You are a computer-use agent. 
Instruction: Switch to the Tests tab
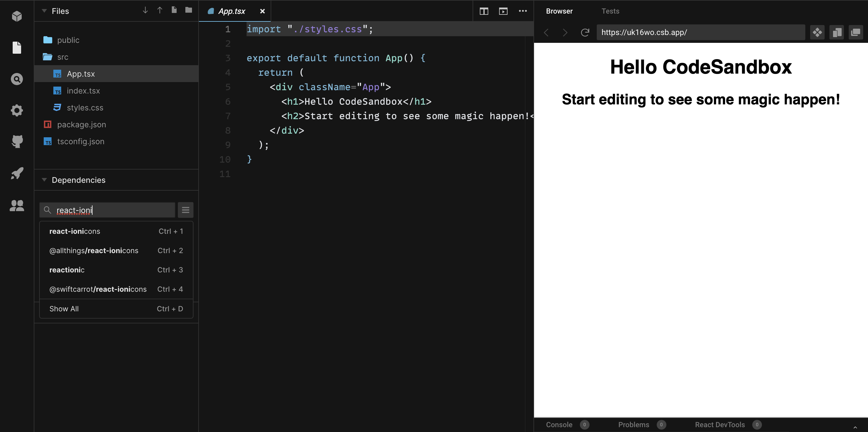tap(610, 11)
